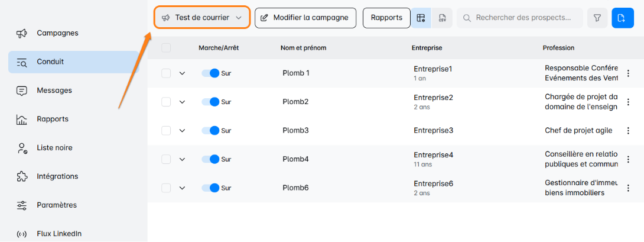Open Messages from the sidebar

[x=54, y=91]
